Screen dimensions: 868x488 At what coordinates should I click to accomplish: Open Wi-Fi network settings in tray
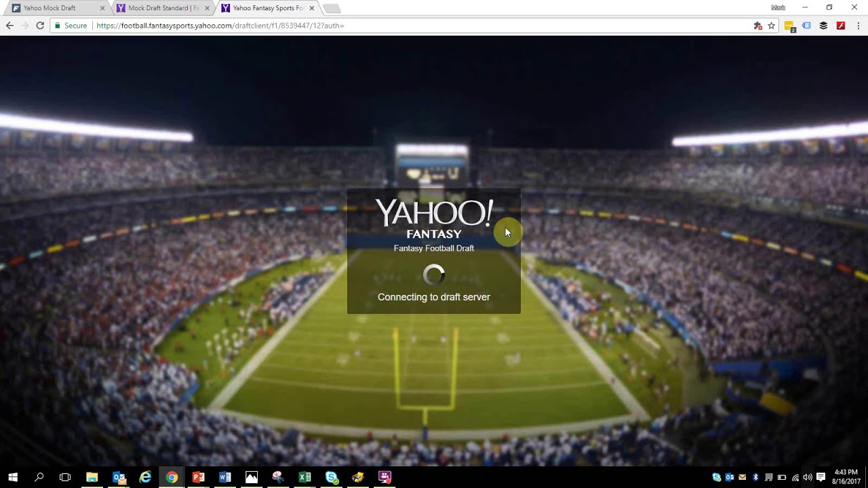click(795, 477)
